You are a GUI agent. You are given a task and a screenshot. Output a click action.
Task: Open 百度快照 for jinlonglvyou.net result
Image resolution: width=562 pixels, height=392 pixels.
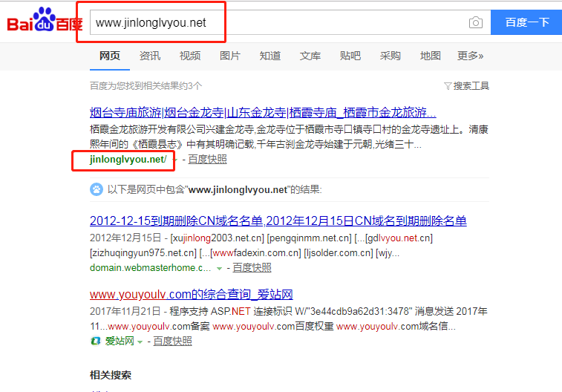pyautogui.click(x=208, y=160)
